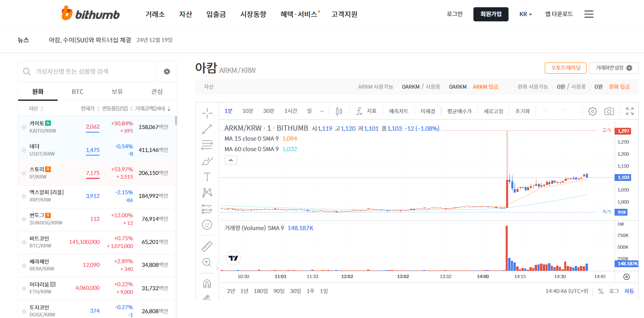Screen dimensions: 644x318
Task: Click the 원화 입금 deposit link
Action: coord(619,87)
